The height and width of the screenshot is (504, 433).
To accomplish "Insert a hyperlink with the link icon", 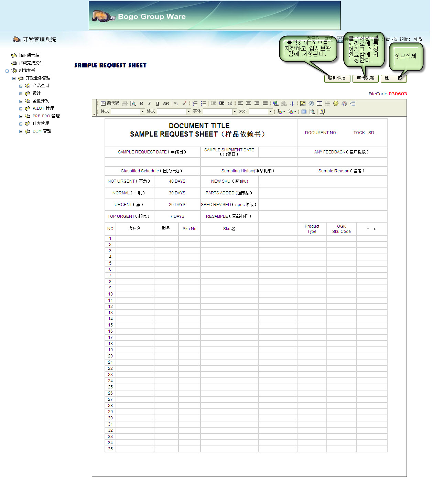I will [276, 104].
